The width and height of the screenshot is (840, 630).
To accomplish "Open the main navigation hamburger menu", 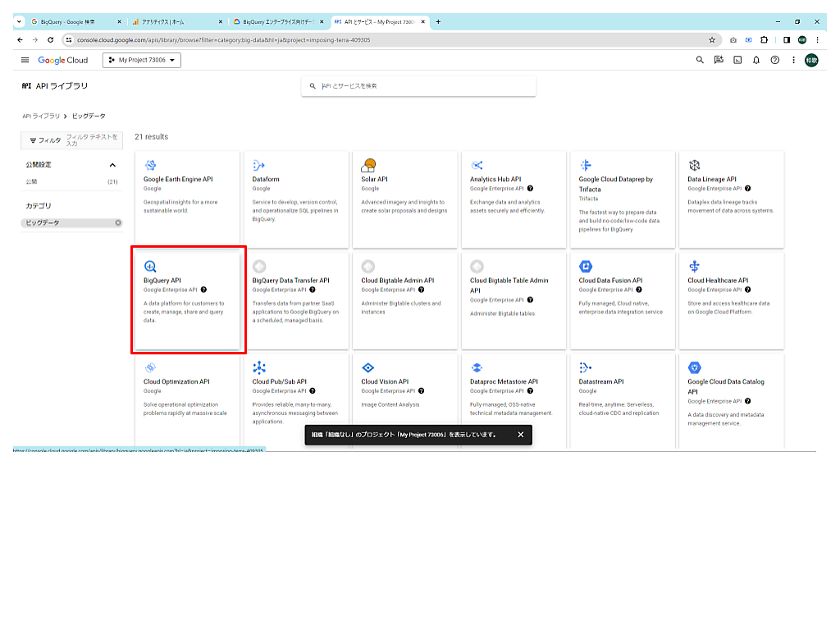I will click(x=25, y=60).
